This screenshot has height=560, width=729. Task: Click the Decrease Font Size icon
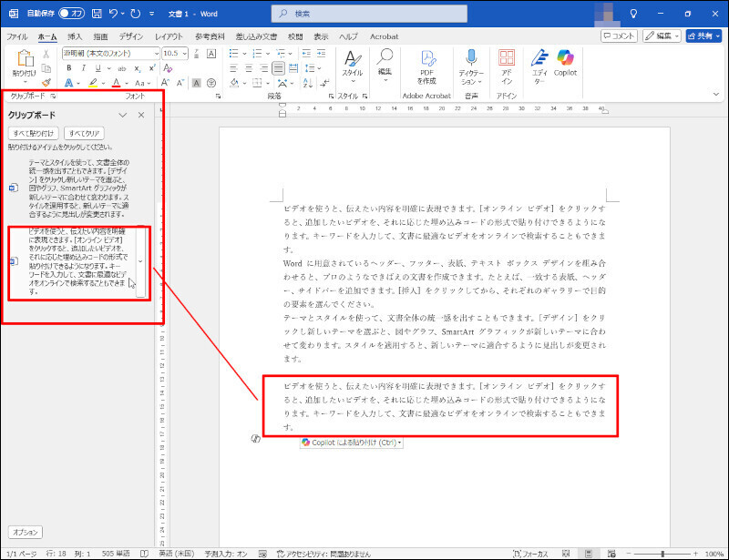180,83
